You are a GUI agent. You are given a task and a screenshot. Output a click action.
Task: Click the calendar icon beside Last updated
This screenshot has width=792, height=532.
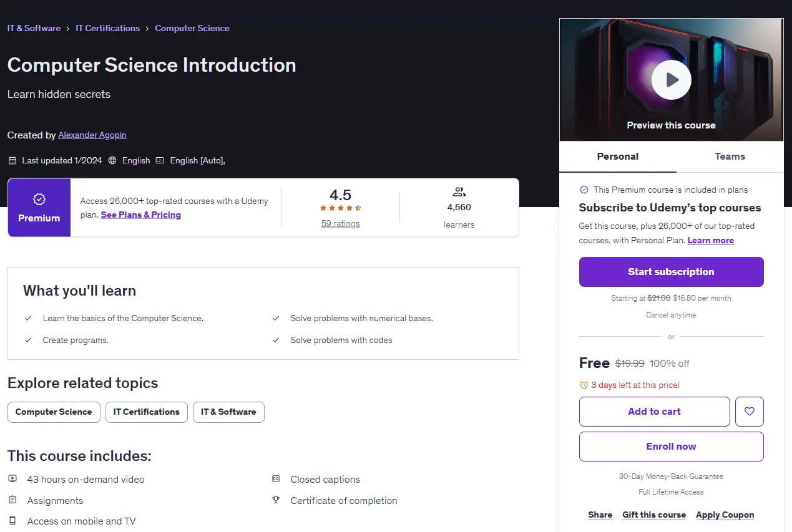12,160
